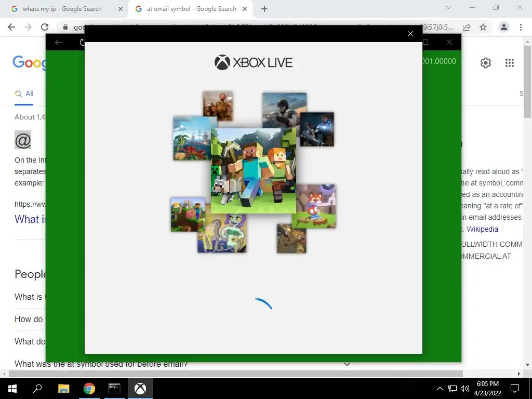Click the Xbox Live logo in the dialog
The width and height of the screenshot is (532, 399).
(x=254, y=62)
